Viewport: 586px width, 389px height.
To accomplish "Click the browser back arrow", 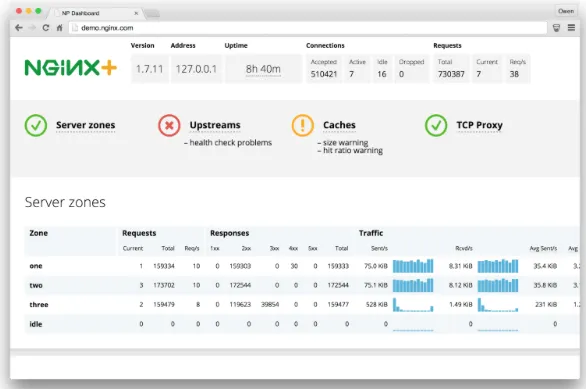I will tap(19, 28).
